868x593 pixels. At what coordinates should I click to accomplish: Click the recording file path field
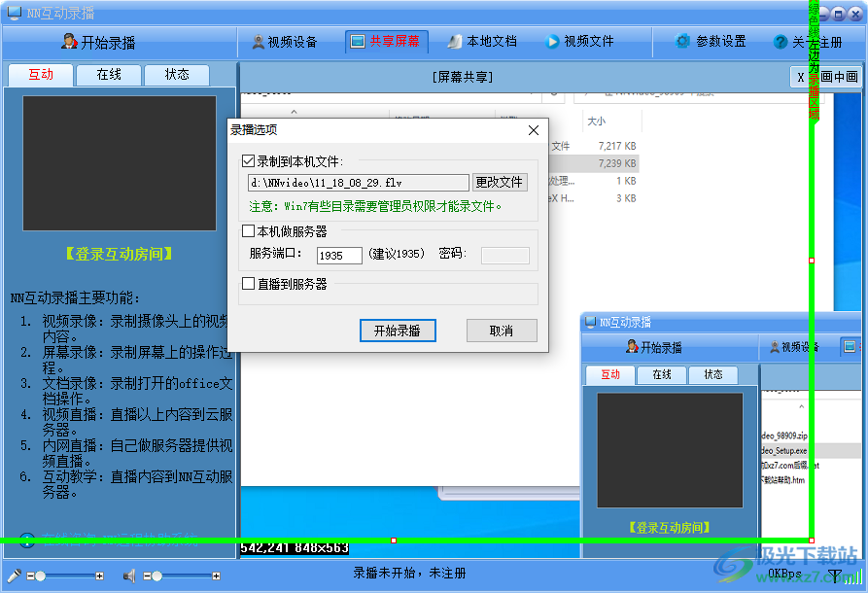359,183
